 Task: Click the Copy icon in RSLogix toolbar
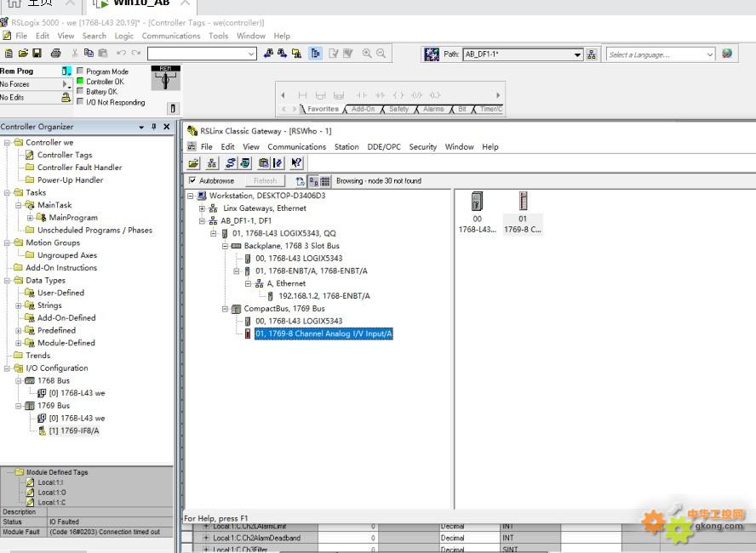coord(89,54)
